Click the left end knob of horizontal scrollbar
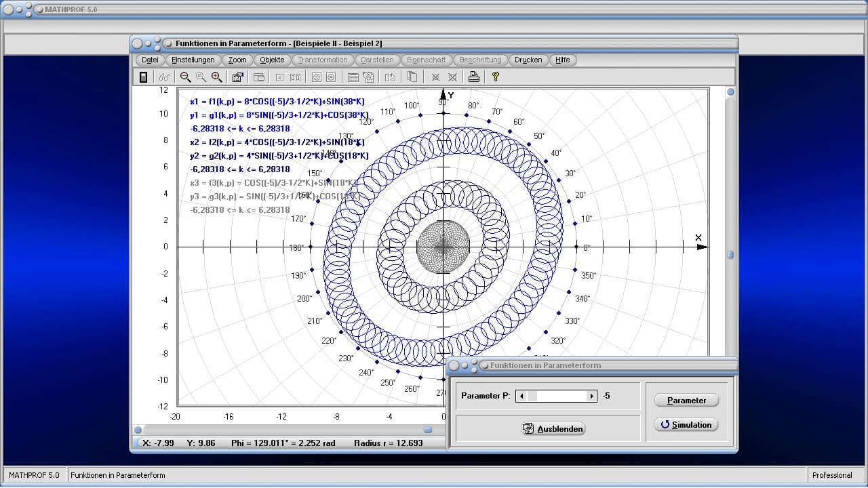Image resolution: width=868 pixels, height=488 pixels. click(x=138, y=430)
